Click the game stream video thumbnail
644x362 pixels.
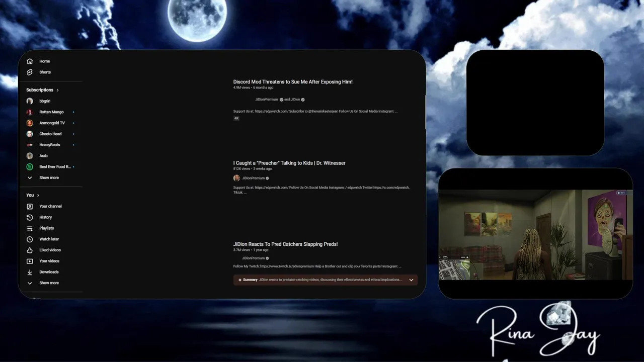click(536, 234)
